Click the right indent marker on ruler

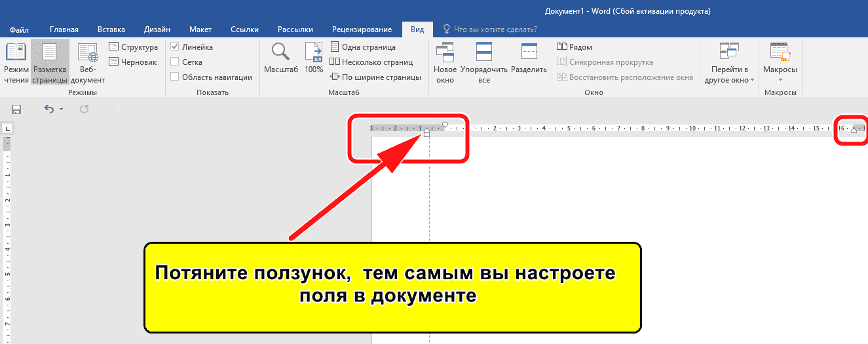click(x=853, y=131)
